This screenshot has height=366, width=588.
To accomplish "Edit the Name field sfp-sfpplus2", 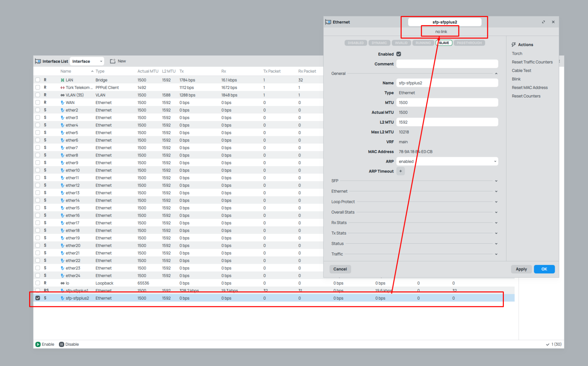I will point(447,83).
